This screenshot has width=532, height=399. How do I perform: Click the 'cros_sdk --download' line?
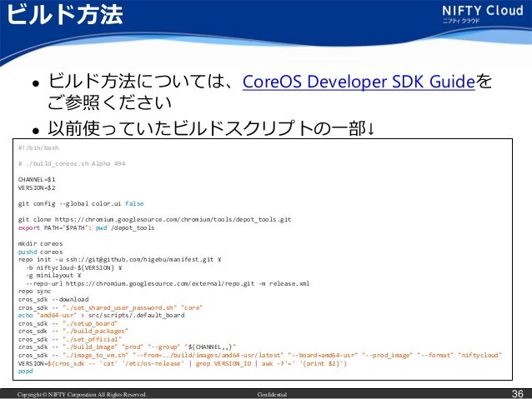(53, 299)
